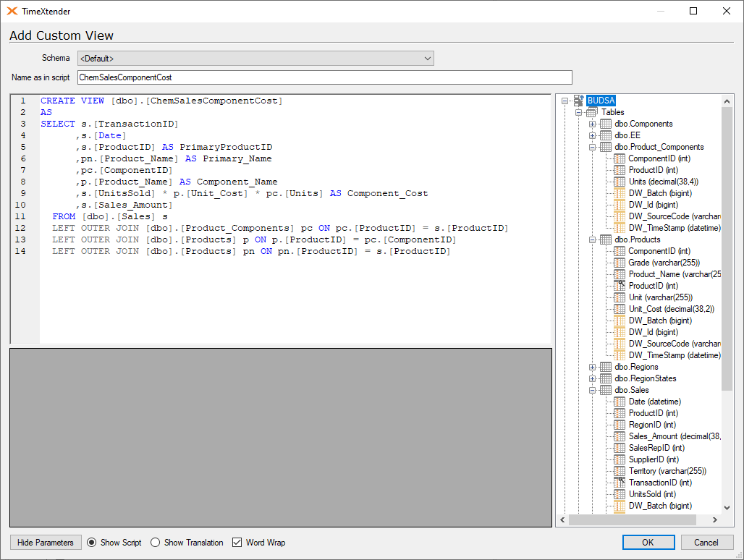Viewport: 744px width, 560px height.
Task: Select DW_TimeStamp under dbo.Product_Components
Action: click(x=675, y=228)
